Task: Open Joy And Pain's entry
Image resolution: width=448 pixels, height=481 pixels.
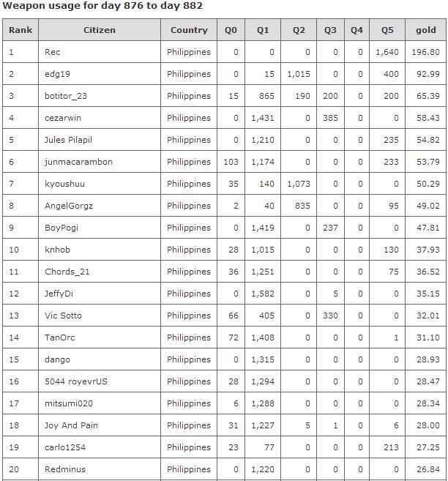Action: tap(71, 425)
